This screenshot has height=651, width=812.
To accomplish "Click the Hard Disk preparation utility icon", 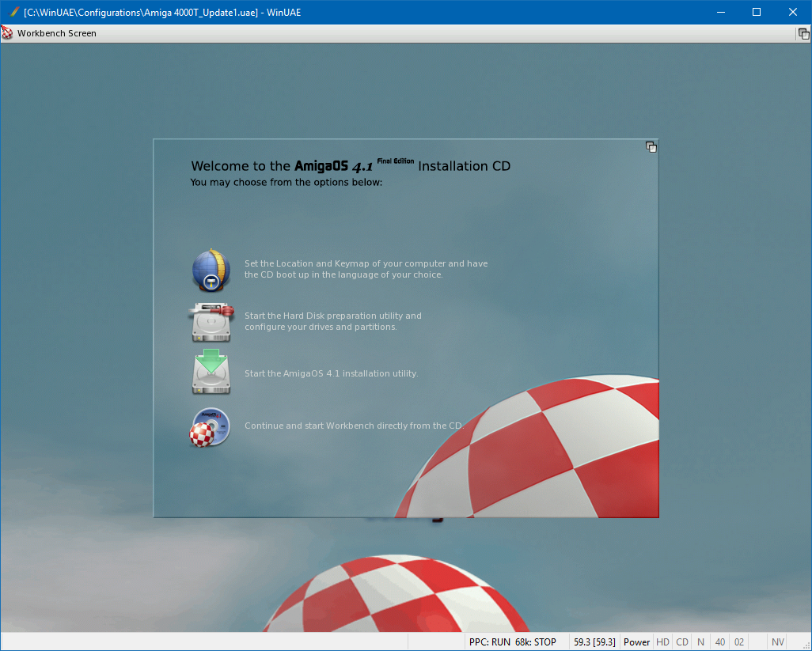I will point(211,321).
